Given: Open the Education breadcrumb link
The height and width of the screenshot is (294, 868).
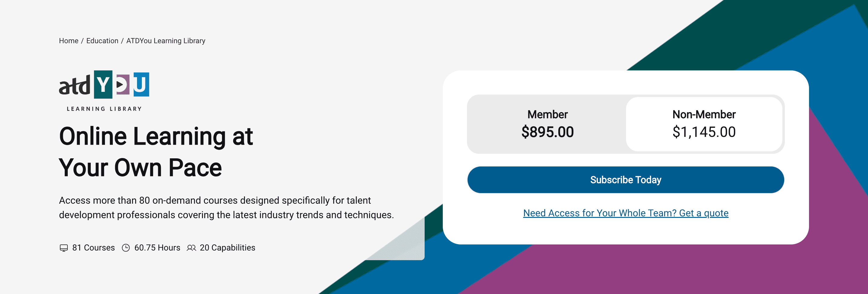Looking at the screenshot, I should tap(102, 41).
